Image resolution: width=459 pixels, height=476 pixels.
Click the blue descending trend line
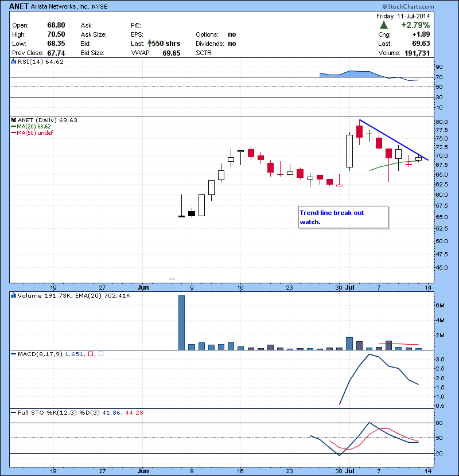[394, 141]
